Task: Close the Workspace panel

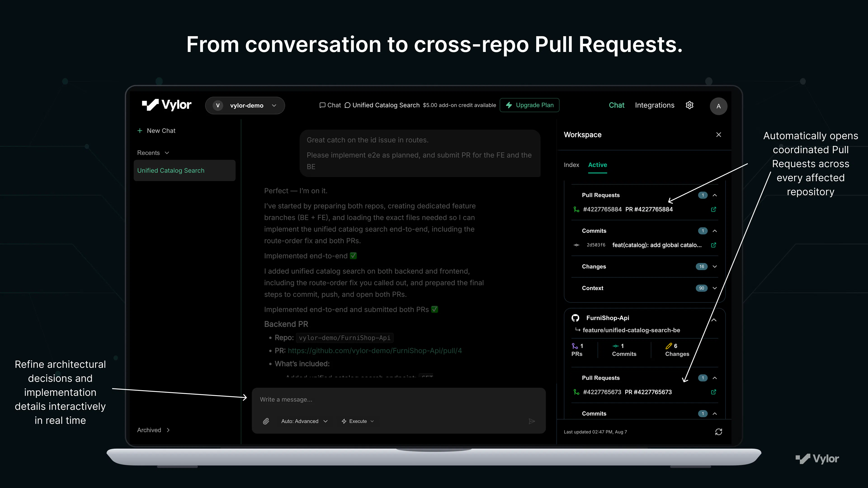Action: click(x=718, y=135)
